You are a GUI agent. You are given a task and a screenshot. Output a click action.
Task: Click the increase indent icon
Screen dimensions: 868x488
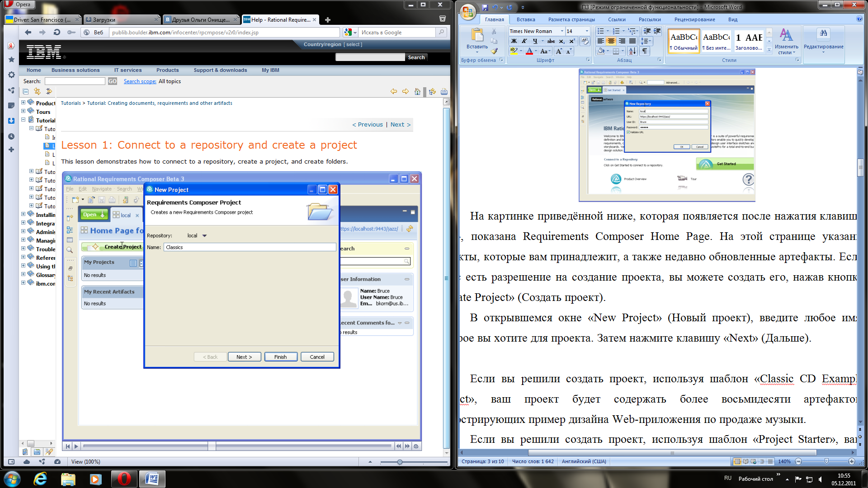click(657, 31)
